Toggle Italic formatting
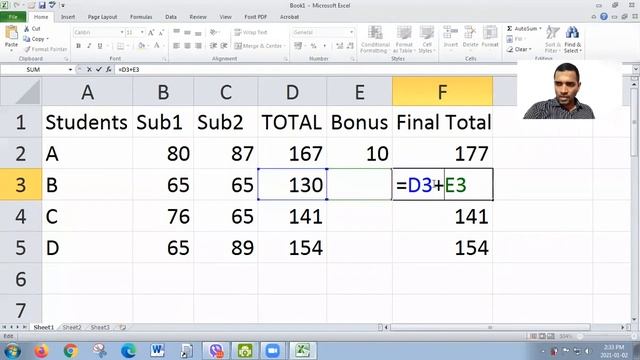This screenshot has width=640, height=360. tap(89, 46)
